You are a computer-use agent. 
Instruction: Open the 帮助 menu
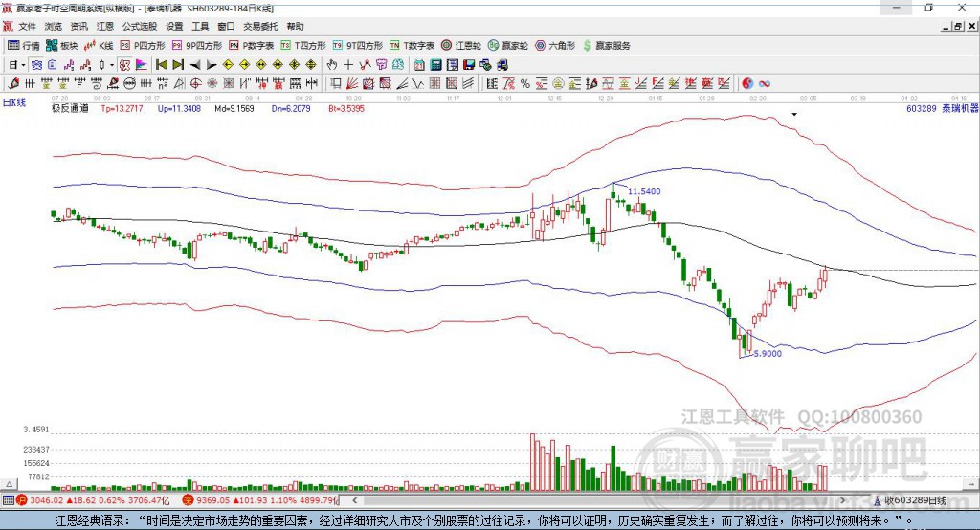point(295,26)
